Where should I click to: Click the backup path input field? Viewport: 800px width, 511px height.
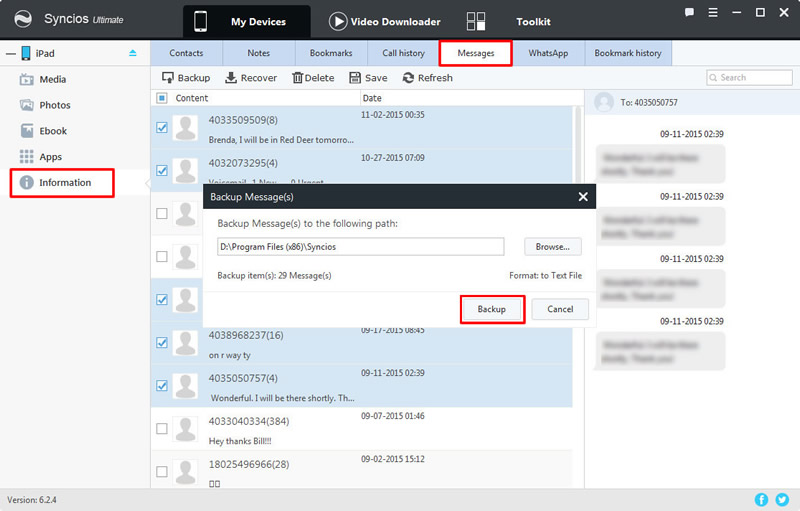click(361, 247)
